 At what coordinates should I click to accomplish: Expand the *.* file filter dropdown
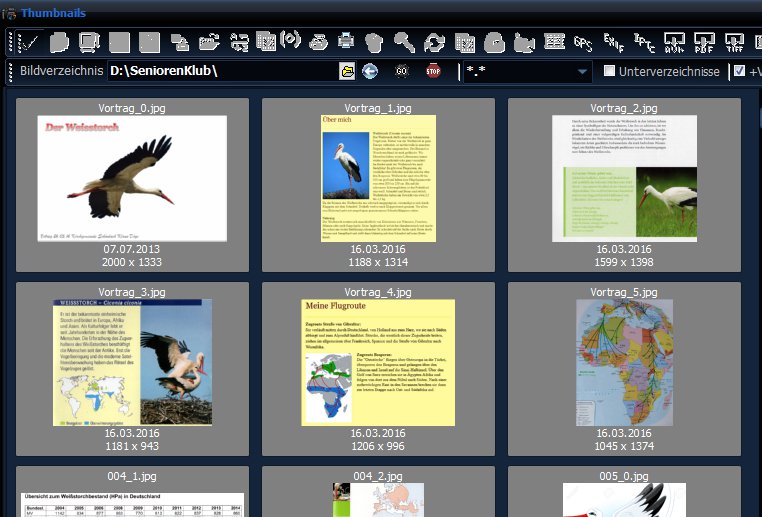583,72
